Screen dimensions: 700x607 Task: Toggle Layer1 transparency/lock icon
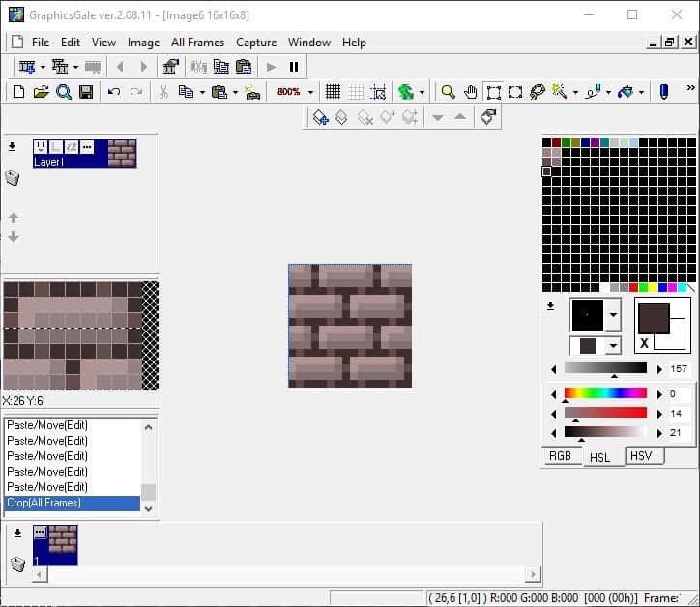tap(56, 146)
